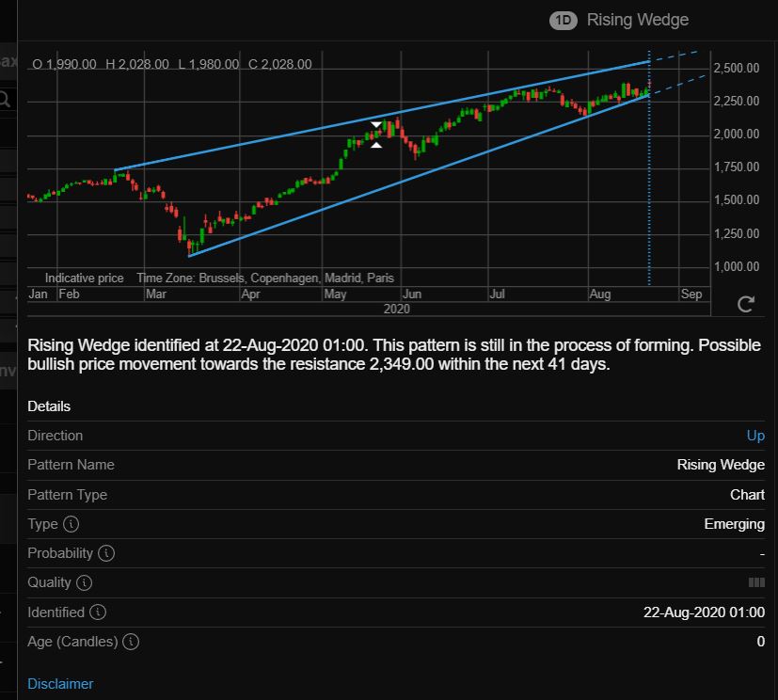This screenshot has height=700, width=778.
Task: Click the 2,500.00 price axis label
Action: pyautogui.click(x=737, y=68)
